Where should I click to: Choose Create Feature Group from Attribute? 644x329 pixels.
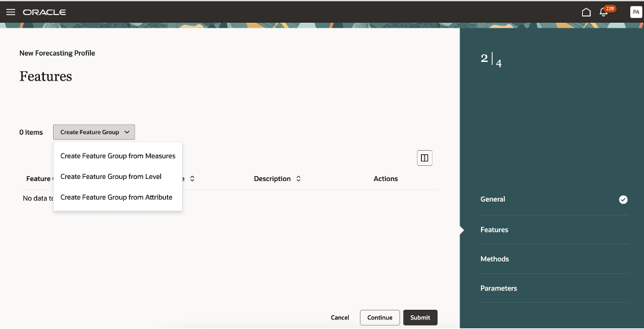pos(118,197)
